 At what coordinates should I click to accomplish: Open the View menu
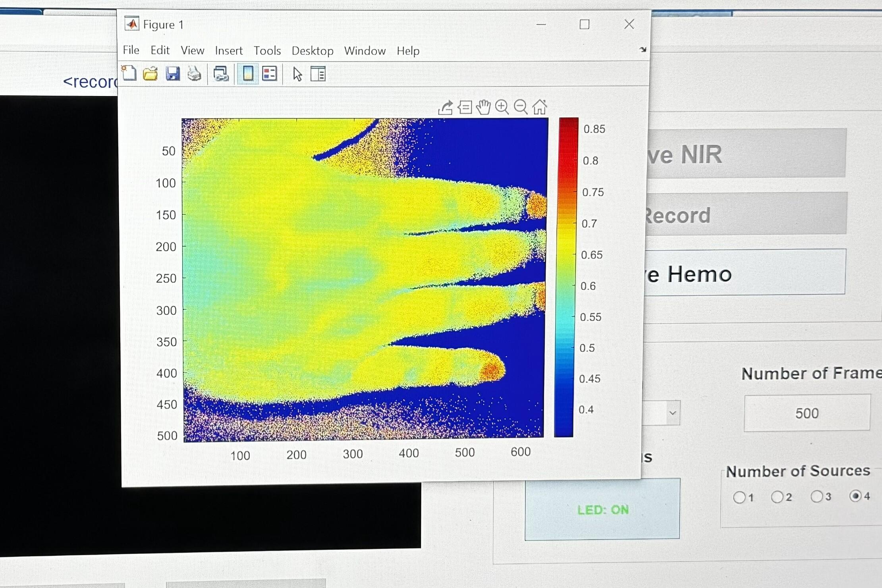click(x=193, y=50)
